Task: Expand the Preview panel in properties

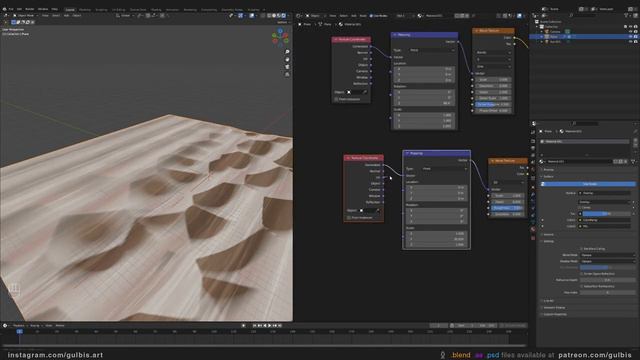Action: (x=548, y=170)
